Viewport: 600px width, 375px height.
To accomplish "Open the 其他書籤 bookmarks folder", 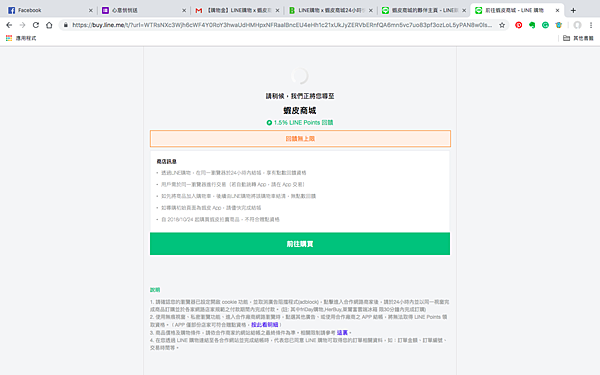I will [x=578, y=38].
